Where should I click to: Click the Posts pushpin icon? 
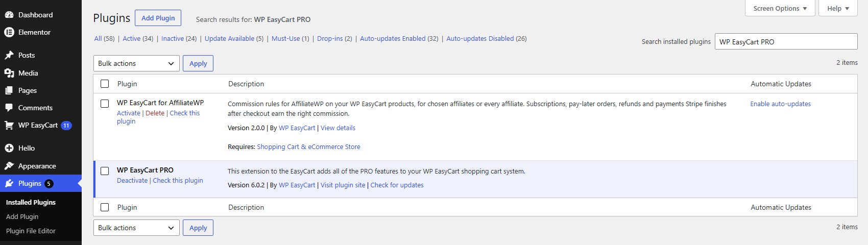pos(9,55)
